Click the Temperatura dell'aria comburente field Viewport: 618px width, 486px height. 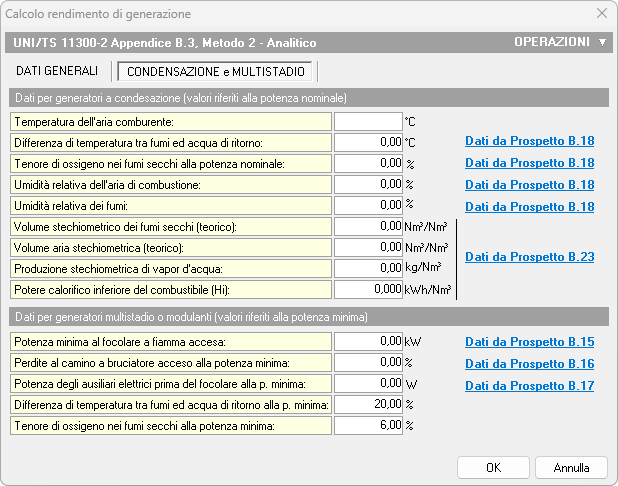368,121
